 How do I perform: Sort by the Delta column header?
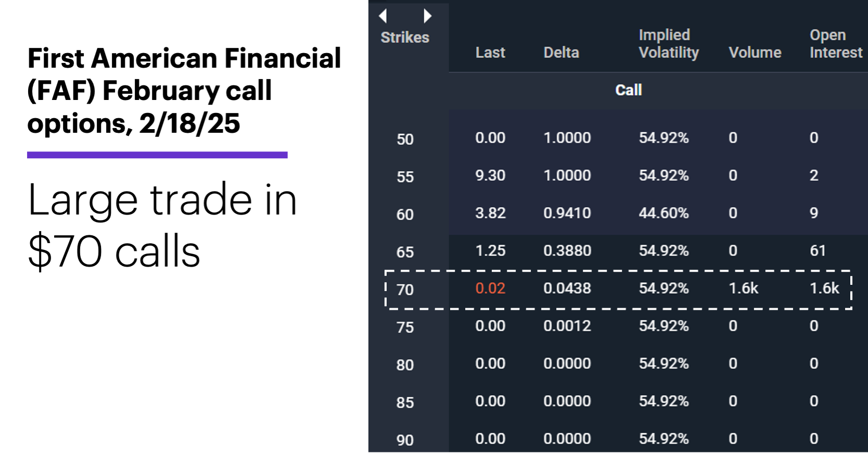pos(561,52)
